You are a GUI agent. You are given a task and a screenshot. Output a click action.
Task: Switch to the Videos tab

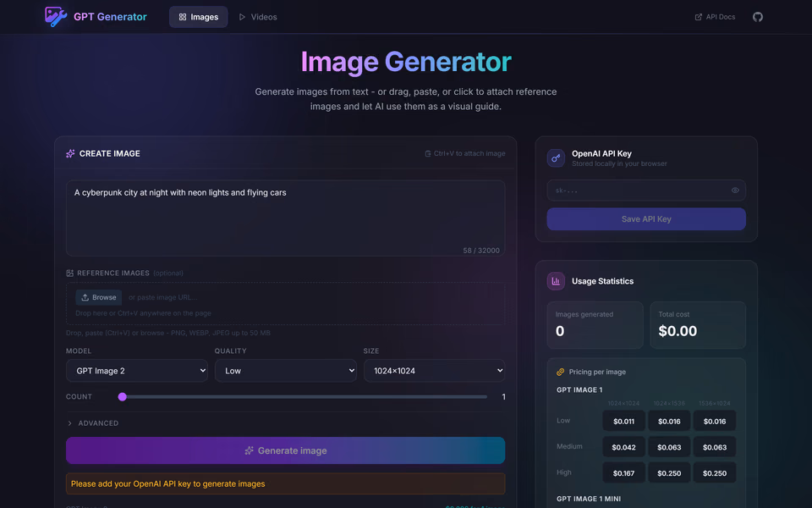pos(257,17)
